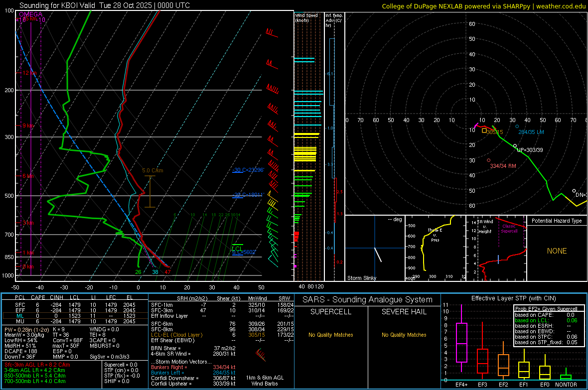
Task: Select the SFC parcel row
Action: pos(75,305)
